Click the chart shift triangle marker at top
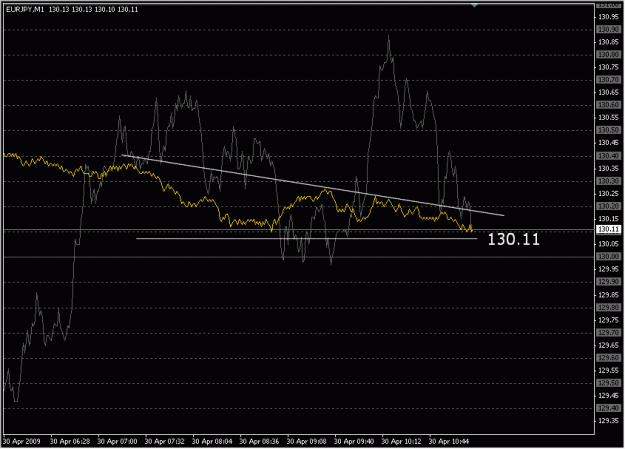Image resolution: width=625 pixels, height=449 pixels. click(x=474, y=5)
